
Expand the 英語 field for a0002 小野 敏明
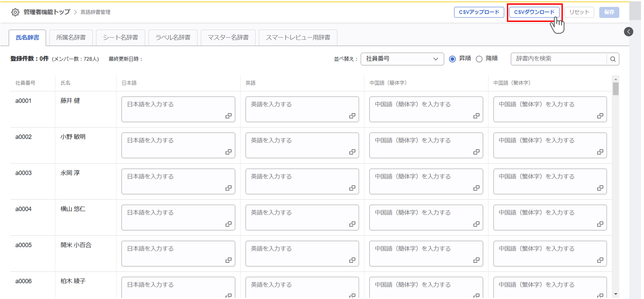(352, 152)
